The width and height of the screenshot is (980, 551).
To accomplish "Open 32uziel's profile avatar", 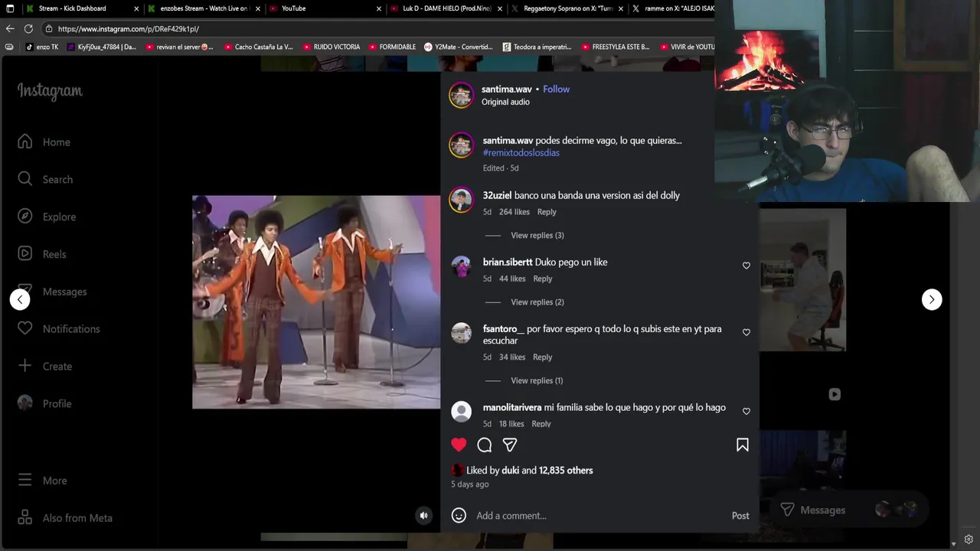I will tap(461, 200).
